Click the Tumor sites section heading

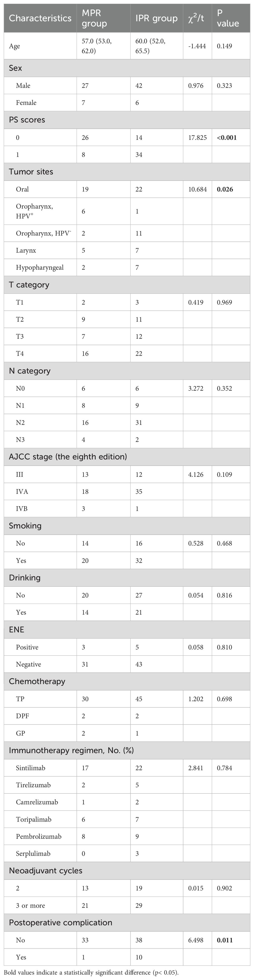pyautogui.click(x=31, y=172)
